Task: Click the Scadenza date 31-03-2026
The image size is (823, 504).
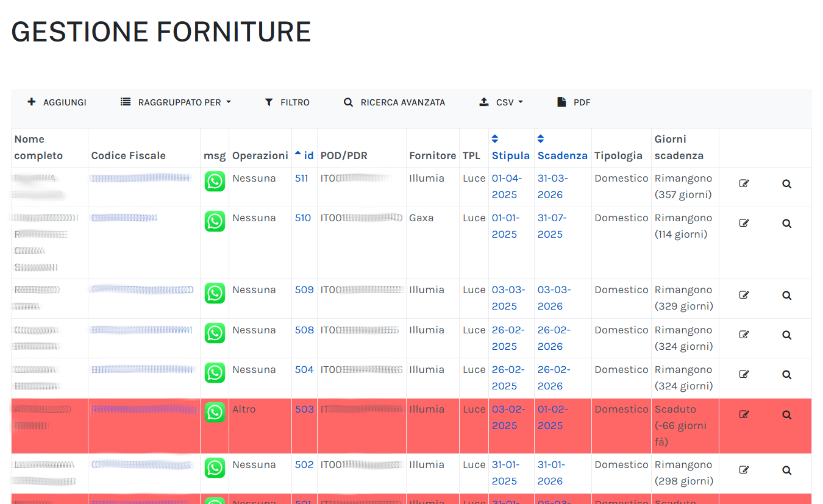Action: 552,186
